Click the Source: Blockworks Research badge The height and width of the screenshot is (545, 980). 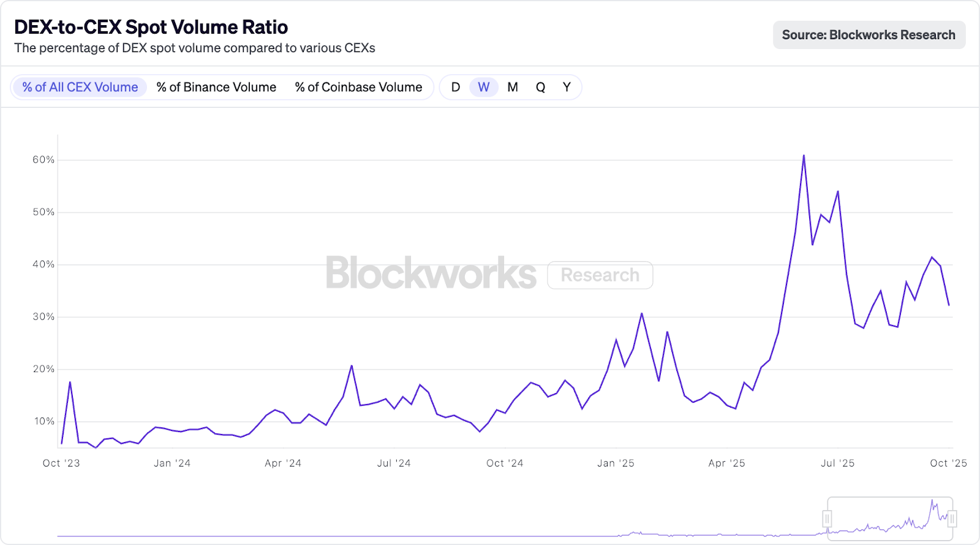pos(869,35)
